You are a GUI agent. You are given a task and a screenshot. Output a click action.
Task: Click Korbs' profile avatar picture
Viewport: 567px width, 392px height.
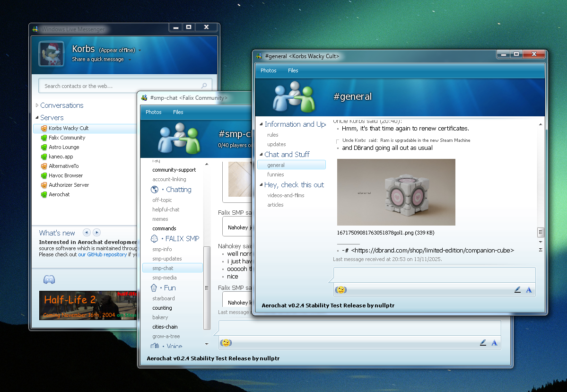pos(51,54)
